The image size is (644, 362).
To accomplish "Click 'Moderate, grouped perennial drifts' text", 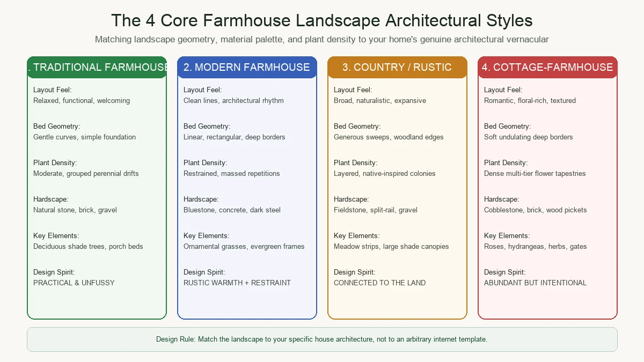I will [x=86, y=173].
